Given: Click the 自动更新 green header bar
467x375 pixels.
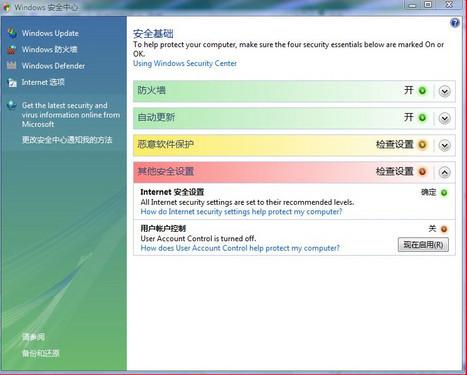Looking at the screenshot, I should click(294, 118).
